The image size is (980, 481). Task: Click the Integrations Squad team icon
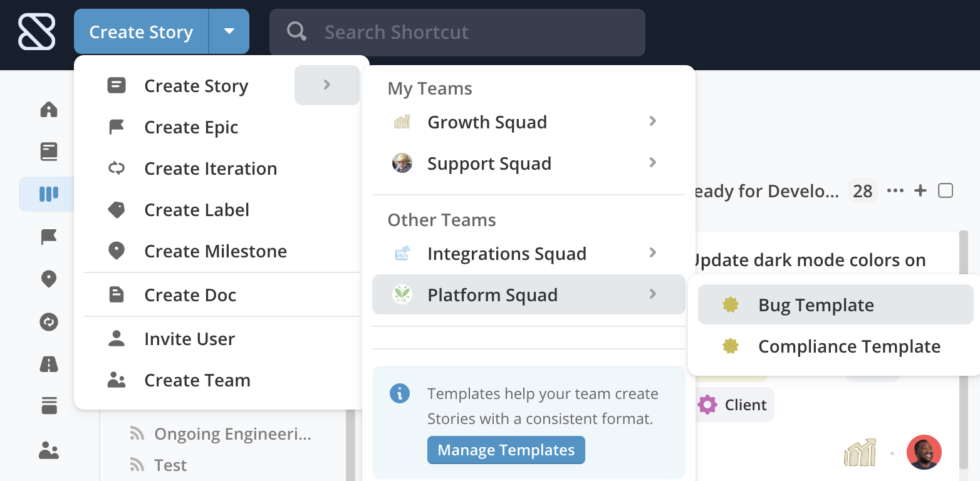click(x=402, y=254)
